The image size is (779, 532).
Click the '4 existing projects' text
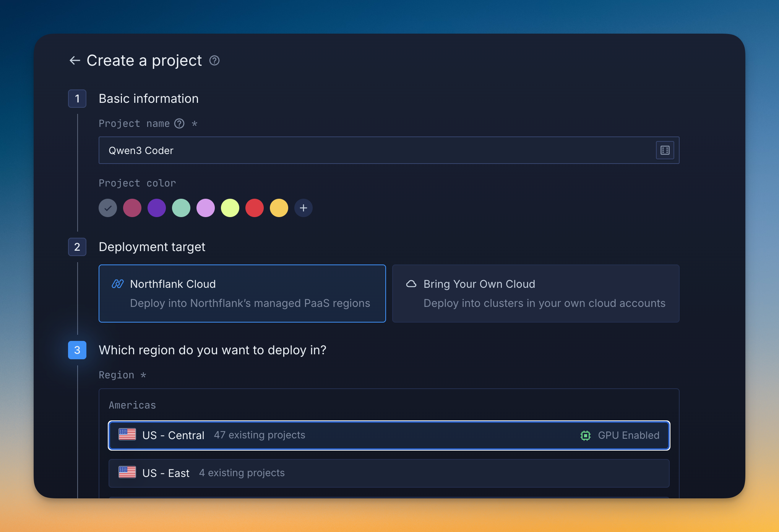click(242, 473)
